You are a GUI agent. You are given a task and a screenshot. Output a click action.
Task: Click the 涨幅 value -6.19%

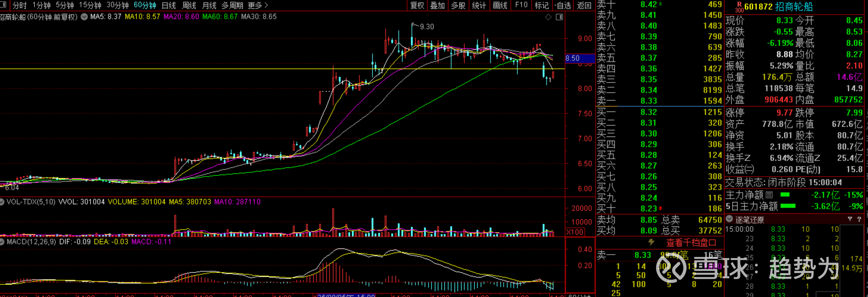[x=780, y=43]
